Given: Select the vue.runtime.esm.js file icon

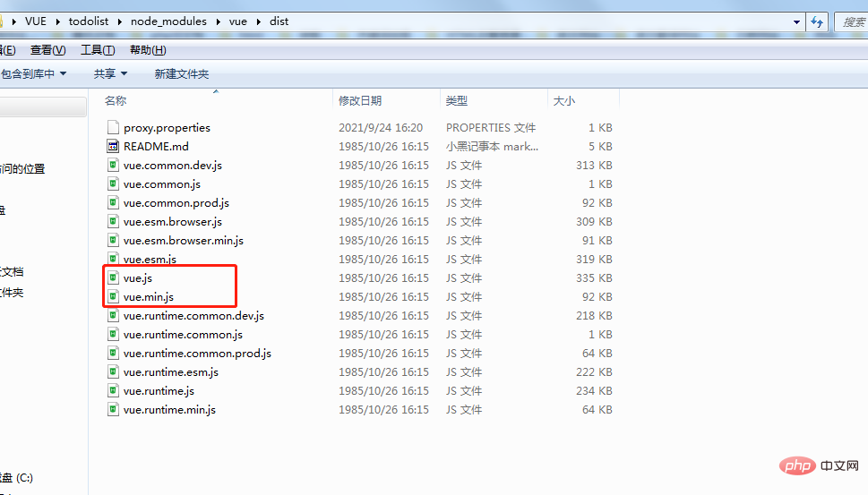Looking at the screenshot, I should [113, 371].
